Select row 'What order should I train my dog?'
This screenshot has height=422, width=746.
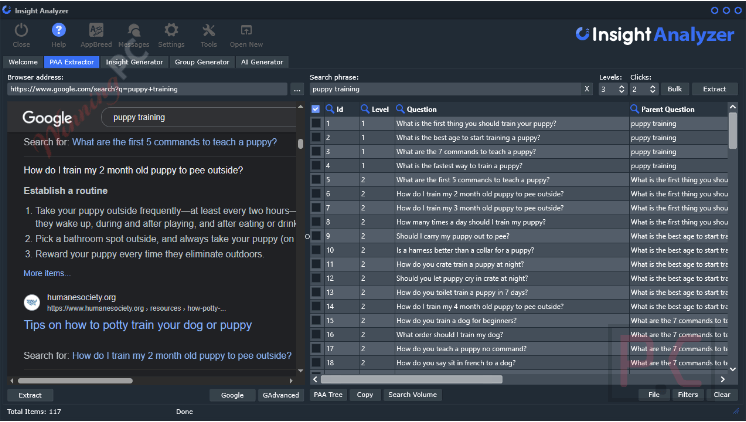coord(519,334)
